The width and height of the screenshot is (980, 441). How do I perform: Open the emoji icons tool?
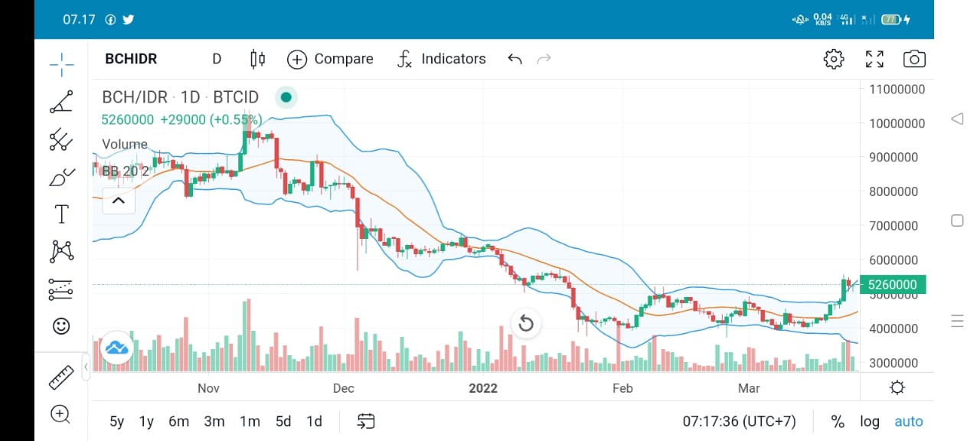tap(61, 326)
